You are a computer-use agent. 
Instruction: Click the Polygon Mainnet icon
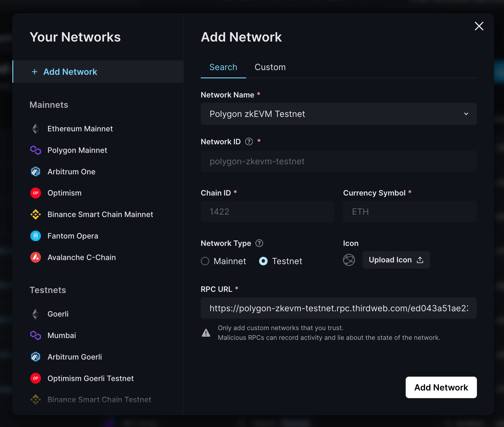pos(35,150)
